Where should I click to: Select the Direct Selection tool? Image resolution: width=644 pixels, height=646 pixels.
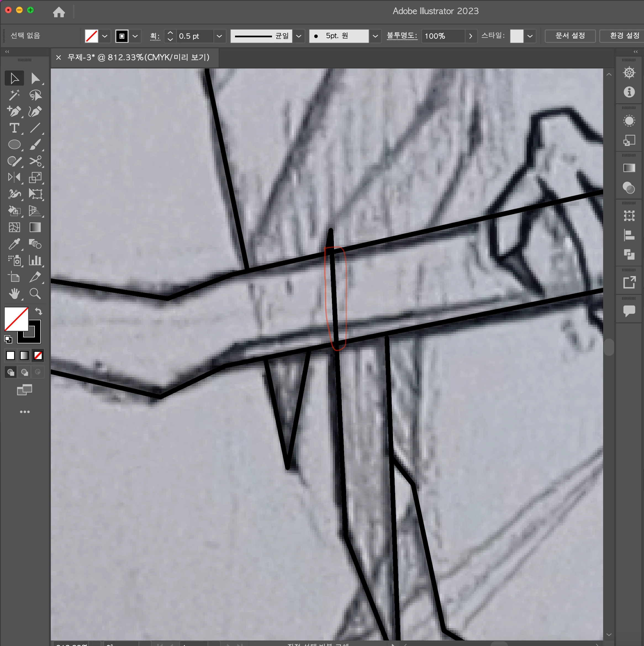click(35, 78)
